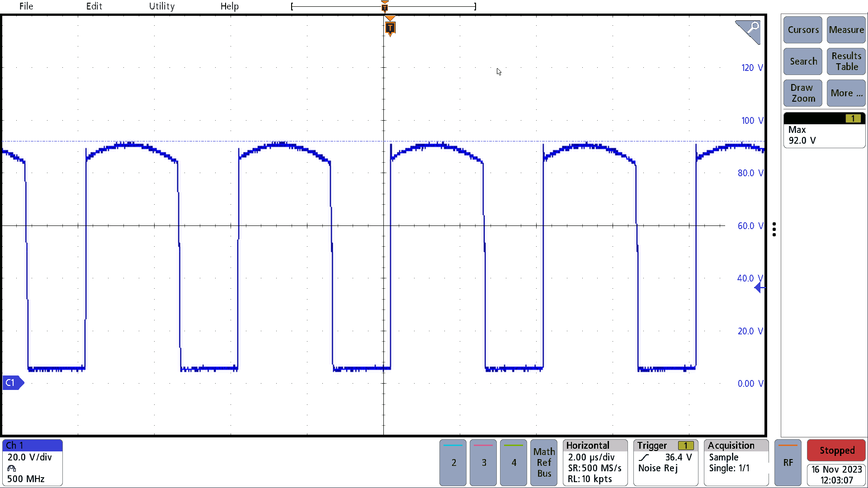Viewport: 868px width, 488px height.
Task: Turn on channel 2
Action: coord(453,462)
